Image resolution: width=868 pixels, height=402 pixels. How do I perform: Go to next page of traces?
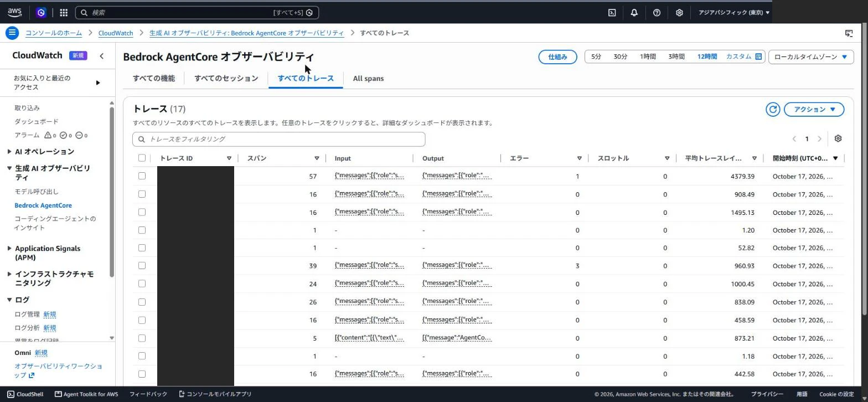click(x=820, y=139)
